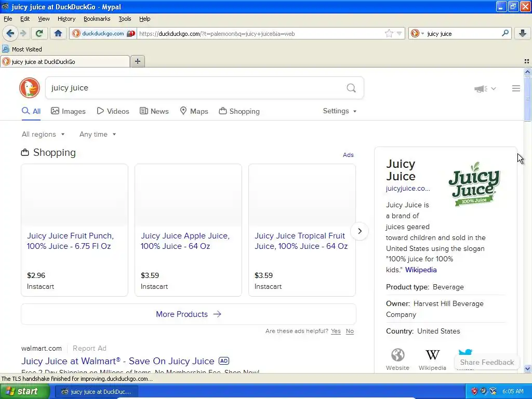This screenshot has height=399, width=532.
Task: Open the downloads arrow button
Action: point(523,33)
